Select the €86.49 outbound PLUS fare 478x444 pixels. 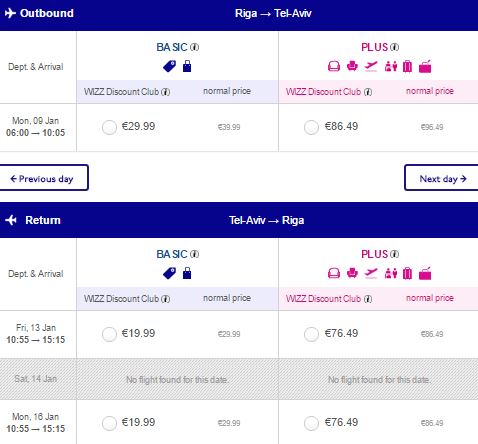point(311,127)
